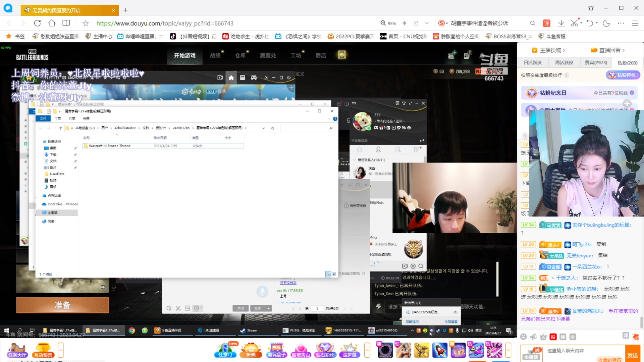Expand the search engine selector dropdown
644x362 pixels.
click(x=447, y=23)
